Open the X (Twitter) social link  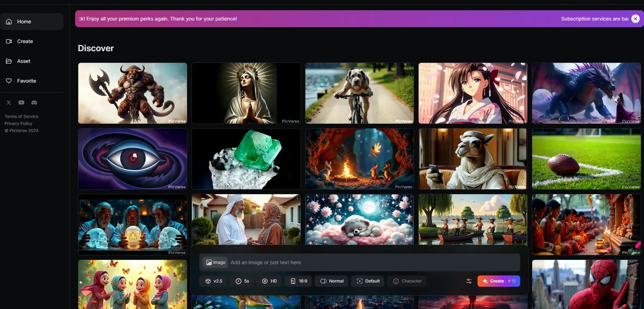9,103
